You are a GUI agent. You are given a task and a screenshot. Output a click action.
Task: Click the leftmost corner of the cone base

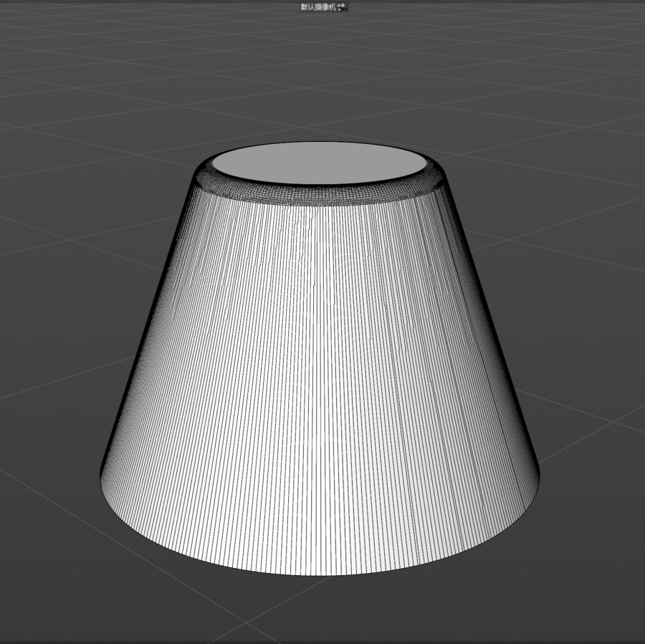100,471
